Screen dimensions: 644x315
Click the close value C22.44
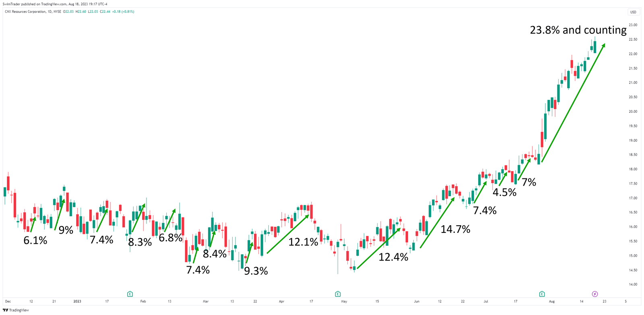pos(105,12)
